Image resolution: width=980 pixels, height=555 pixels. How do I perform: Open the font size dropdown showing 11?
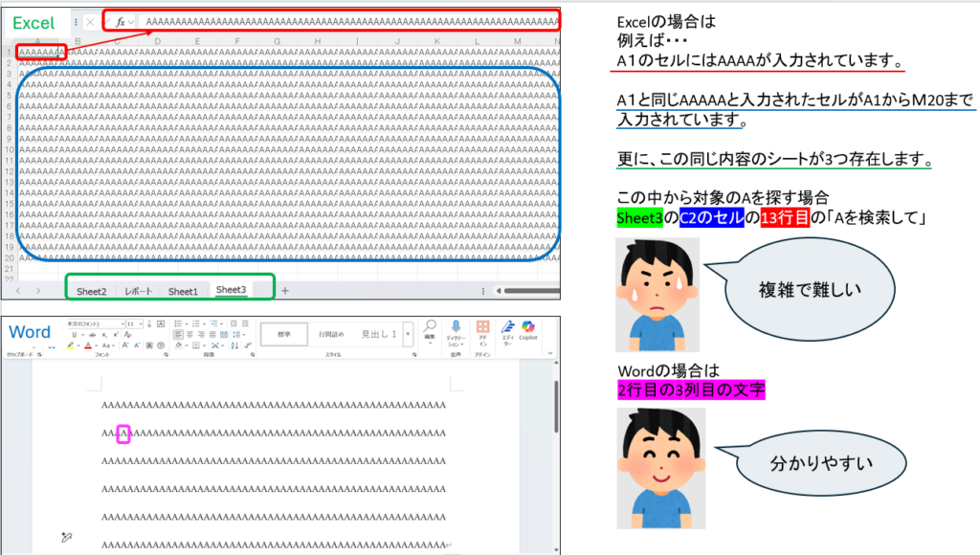[134, 324]
